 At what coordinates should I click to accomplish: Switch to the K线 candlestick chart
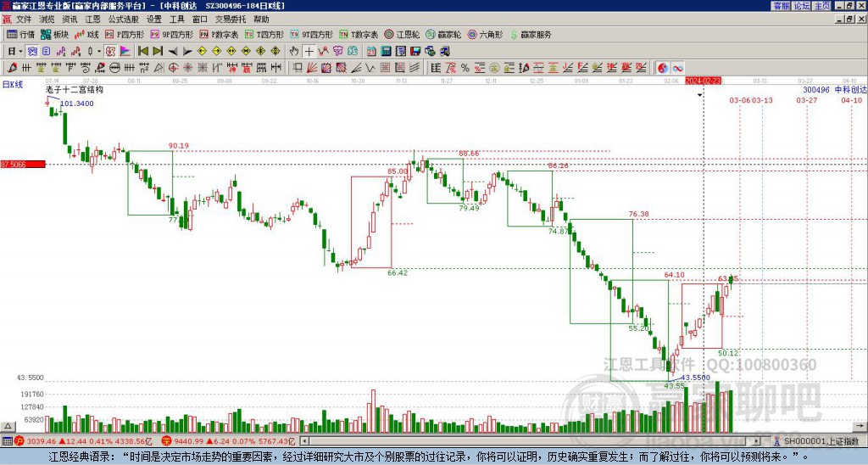pos(86,34)
